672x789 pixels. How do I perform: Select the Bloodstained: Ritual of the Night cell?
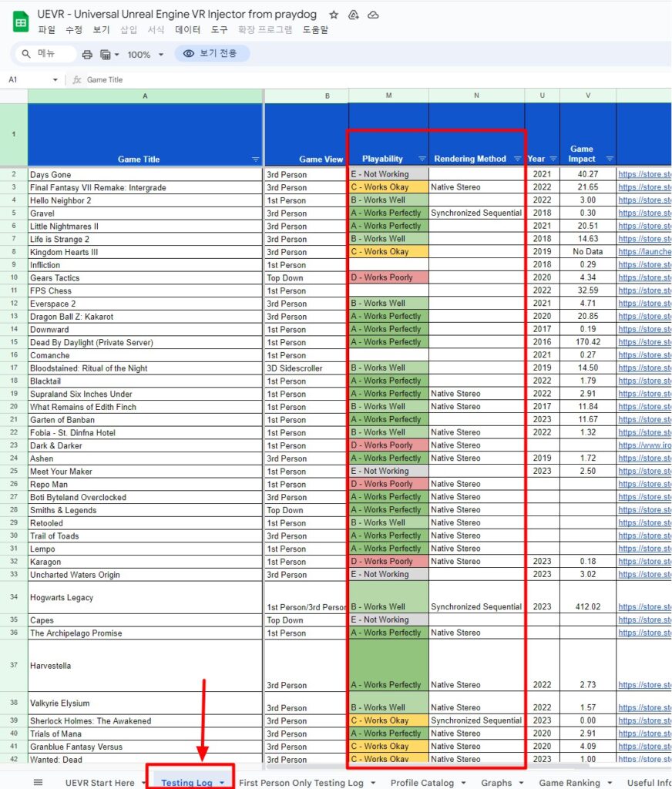tap(145, 368)
